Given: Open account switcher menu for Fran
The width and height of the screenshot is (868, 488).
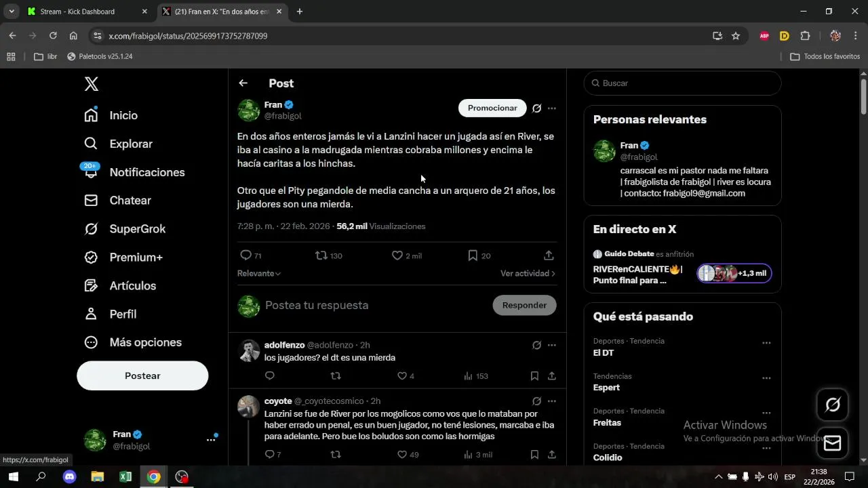Looking at the screenshot, I should click(211, 440).
